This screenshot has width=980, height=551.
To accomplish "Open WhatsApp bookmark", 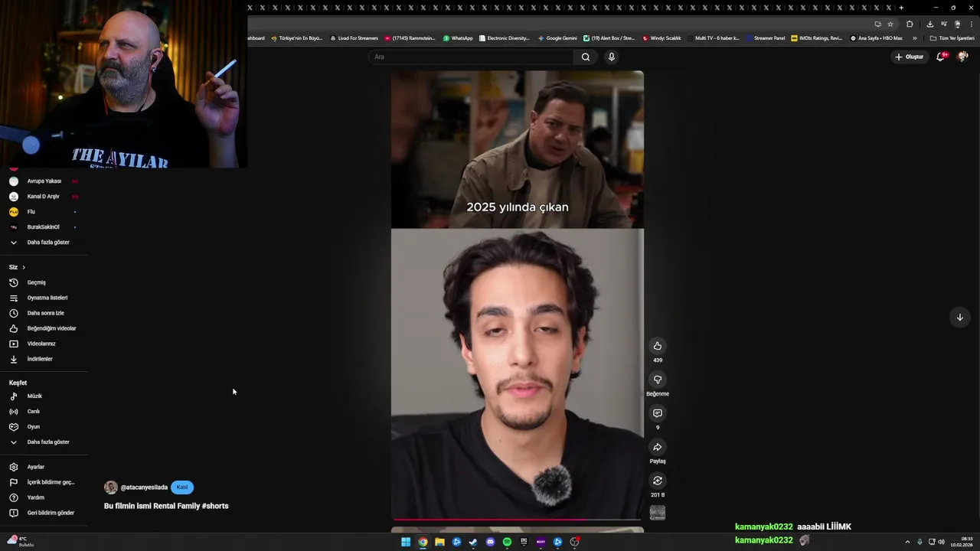I will (x=458, y=38).
